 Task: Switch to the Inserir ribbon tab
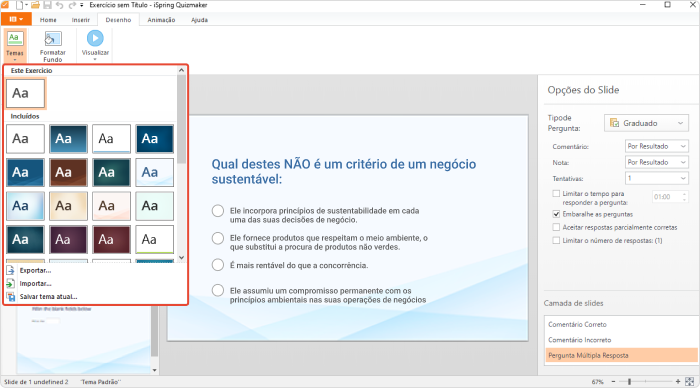(81, 20)
